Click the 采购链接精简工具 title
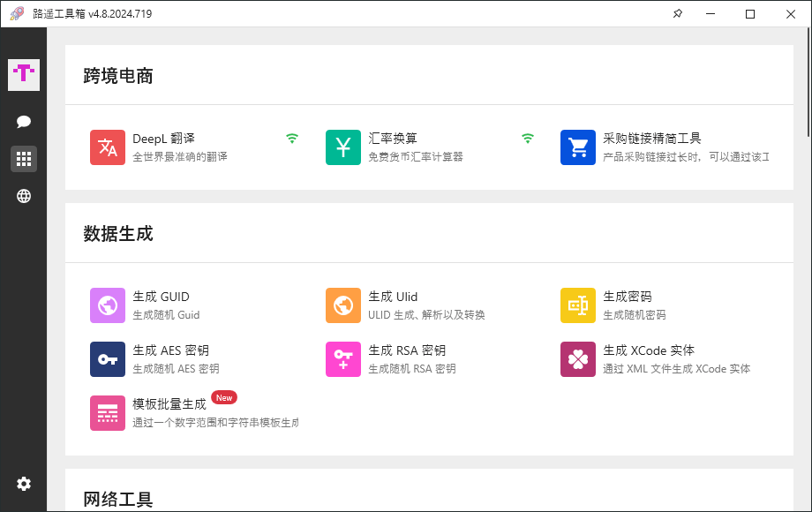812x512 pixels. [652, 139]
